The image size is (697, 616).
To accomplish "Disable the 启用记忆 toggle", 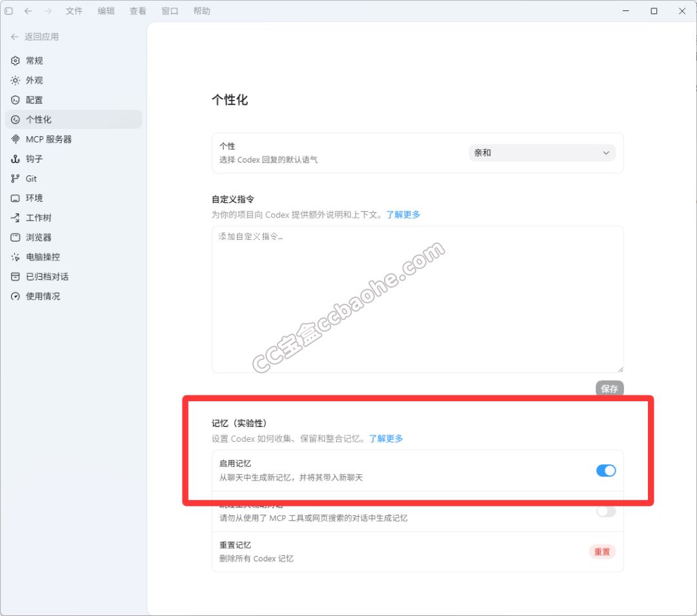I will pos(605,470).
